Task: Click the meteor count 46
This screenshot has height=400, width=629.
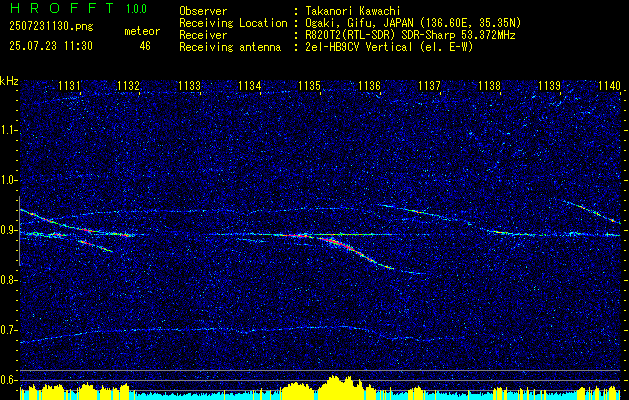Action: pos(145,46)
